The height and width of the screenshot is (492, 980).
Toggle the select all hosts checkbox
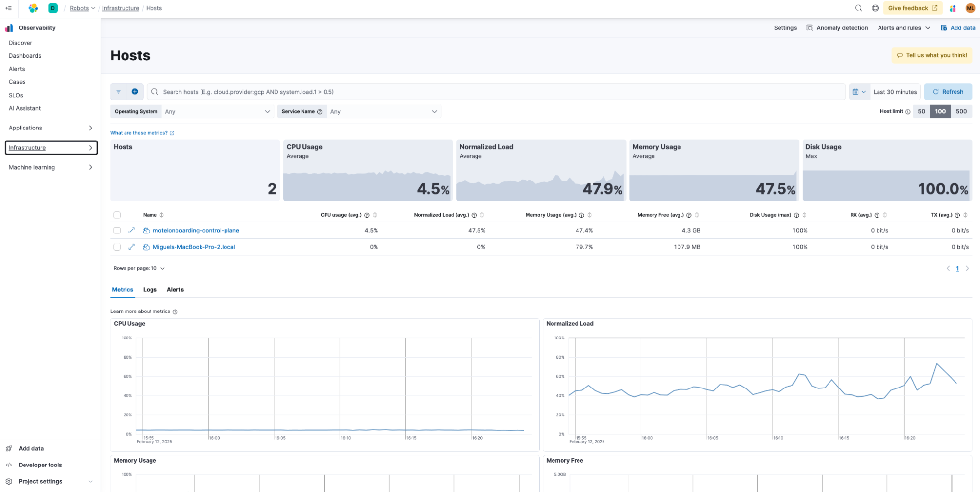pos(117,215)
